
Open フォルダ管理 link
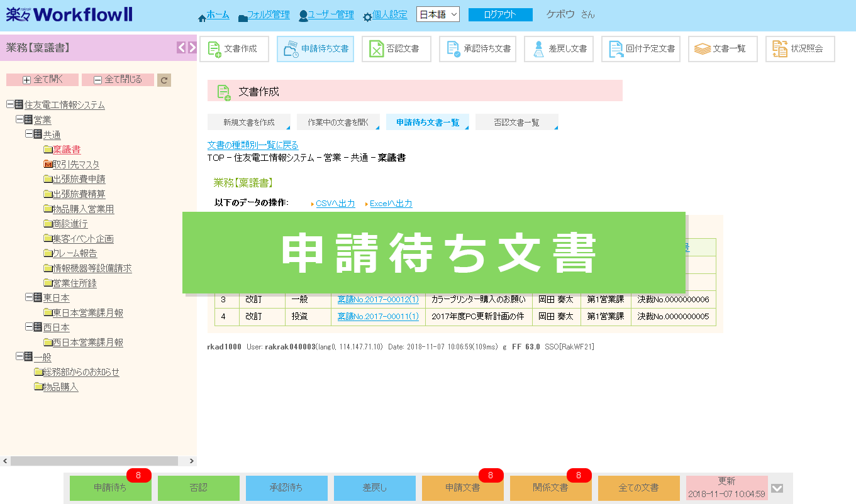269,14
